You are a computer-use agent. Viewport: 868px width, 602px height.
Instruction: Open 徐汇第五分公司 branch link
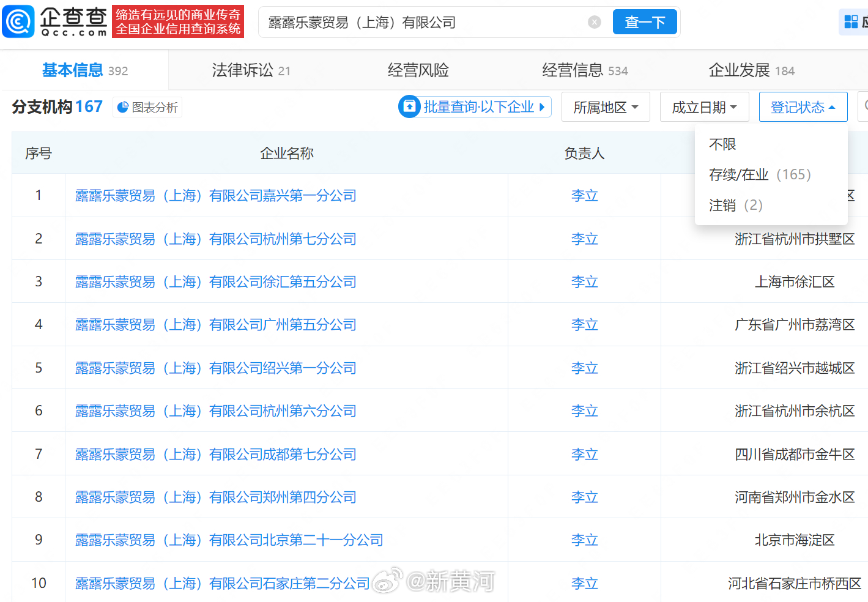(216, 282)
